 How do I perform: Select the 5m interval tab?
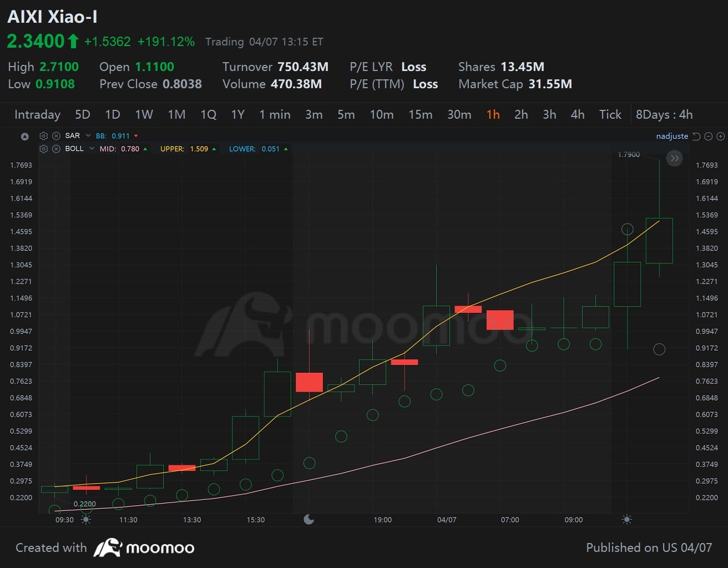(346, 114)
